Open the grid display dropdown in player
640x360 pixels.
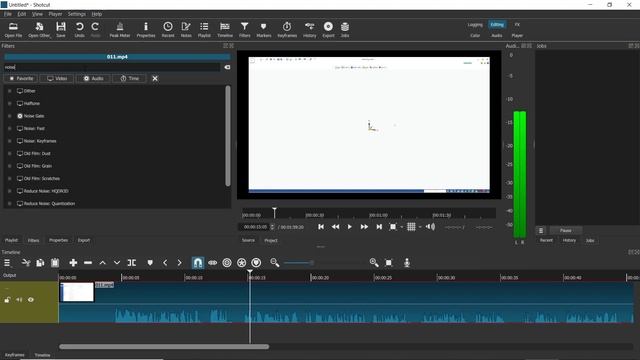coord(420,227)
